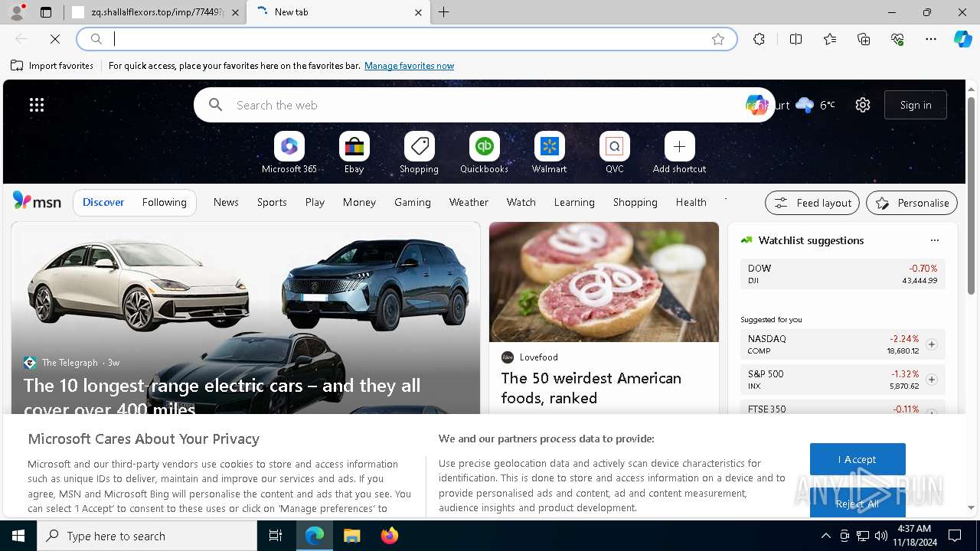Click the Windows taskbar search box
The height and width of the screenshot is (551, 980).
click(147, 536)
